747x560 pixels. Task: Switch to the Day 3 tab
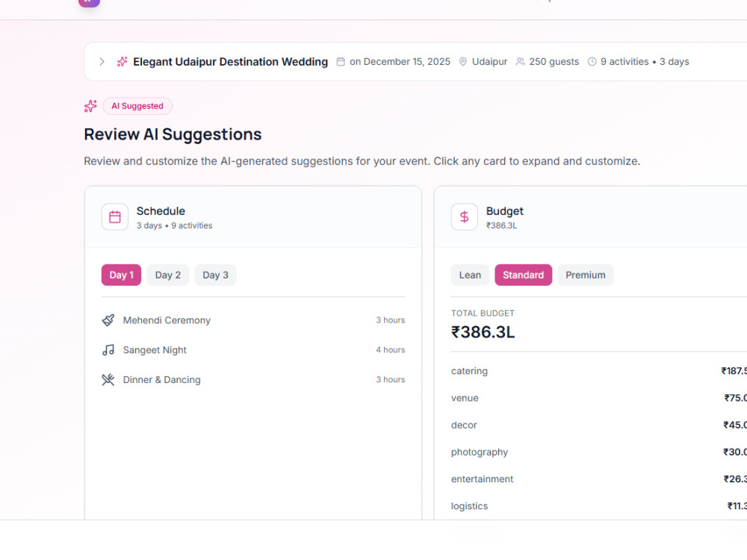(215, 276)
